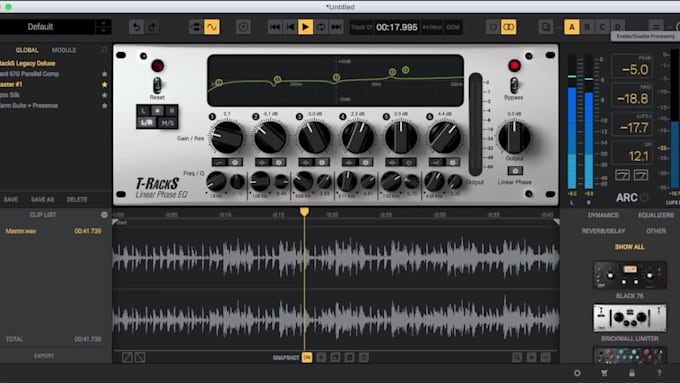
Task: Filter modules by REVERB/DELAY
Action: point(603,231)
